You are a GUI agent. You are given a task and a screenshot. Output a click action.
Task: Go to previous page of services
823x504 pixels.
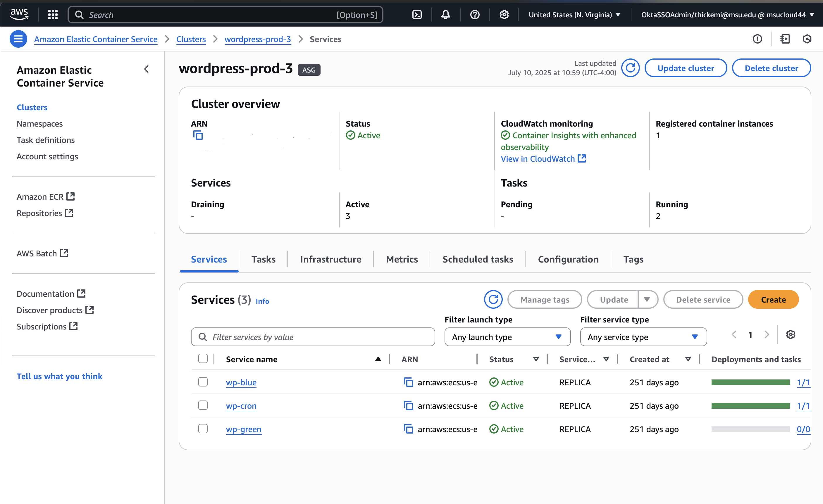point(734,334)
